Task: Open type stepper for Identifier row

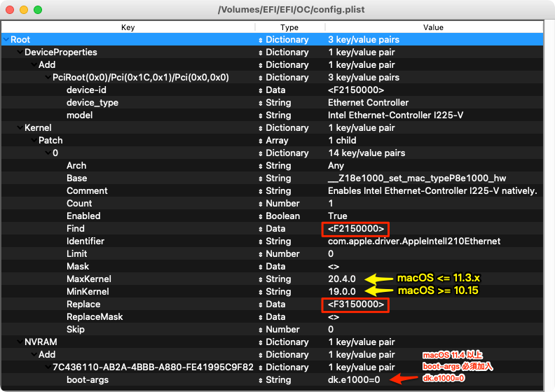Action: click(x=261, y=241)
